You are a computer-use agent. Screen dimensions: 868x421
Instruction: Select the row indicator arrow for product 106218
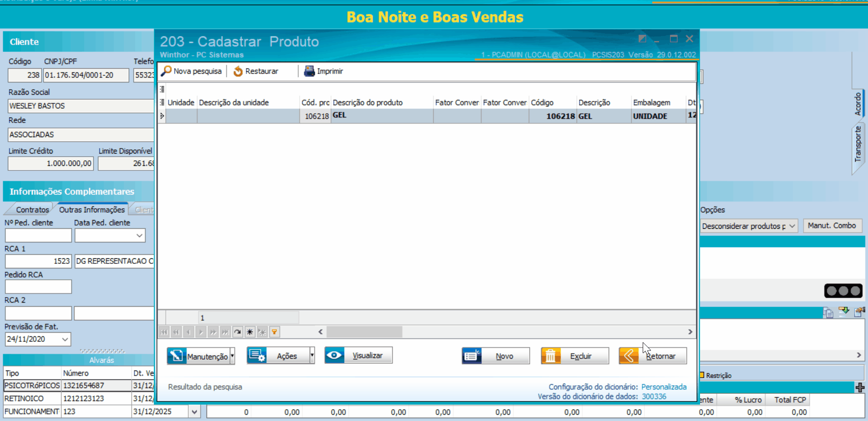coord(162,116)
